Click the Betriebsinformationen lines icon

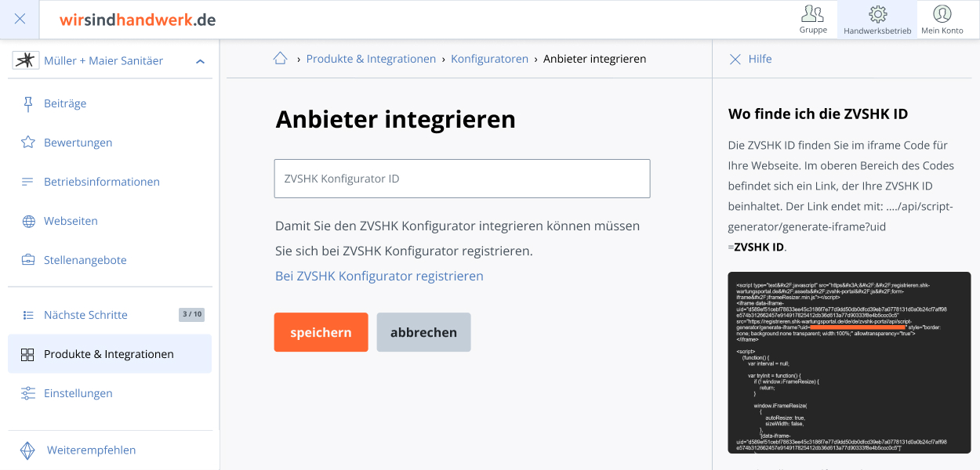coord(28,182)
